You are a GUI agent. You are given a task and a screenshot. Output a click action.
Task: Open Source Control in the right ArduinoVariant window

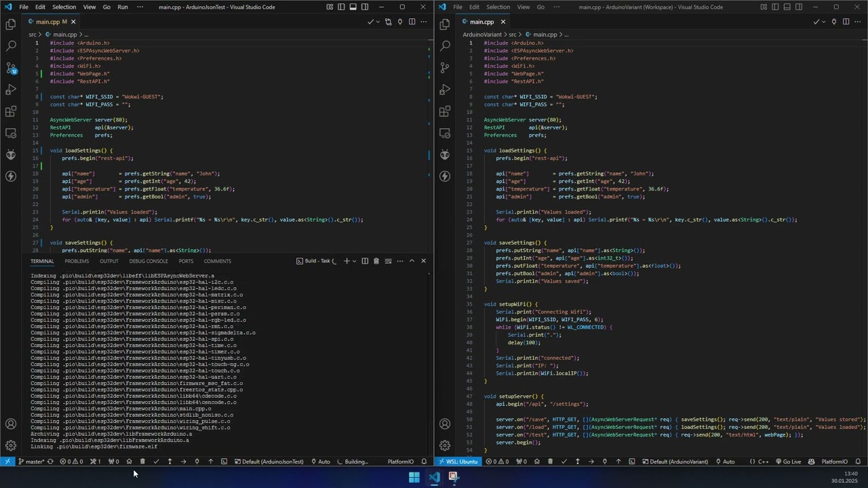point(445,68)
